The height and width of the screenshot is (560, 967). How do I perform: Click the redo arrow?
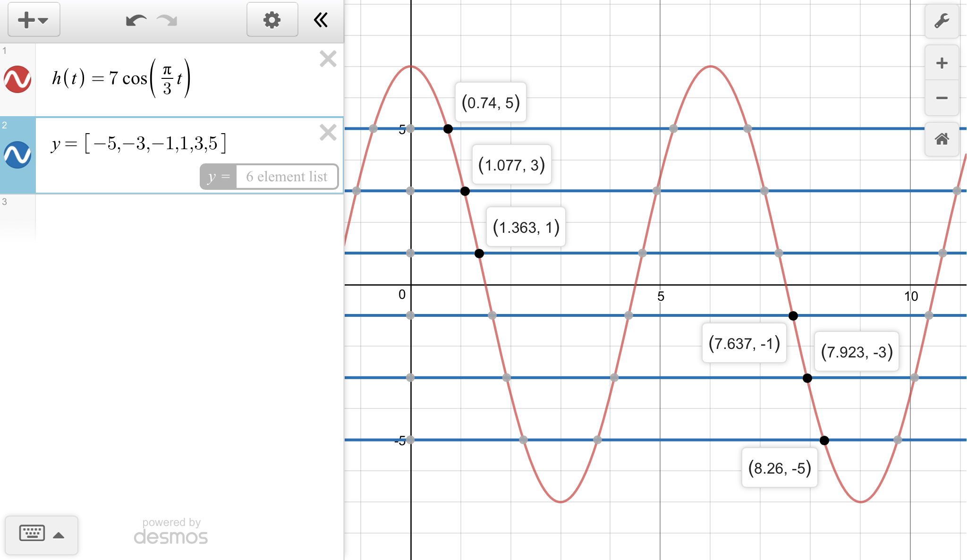(167, 20)
